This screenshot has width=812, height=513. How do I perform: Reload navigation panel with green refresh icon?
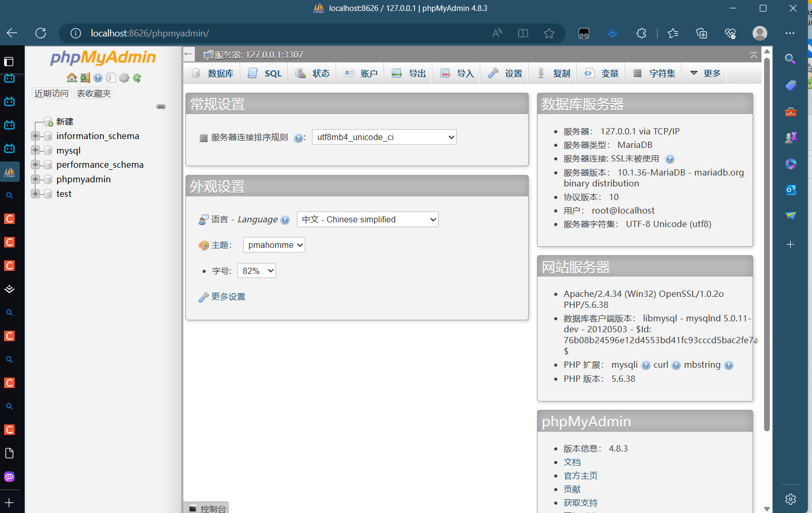coord(137,78)
